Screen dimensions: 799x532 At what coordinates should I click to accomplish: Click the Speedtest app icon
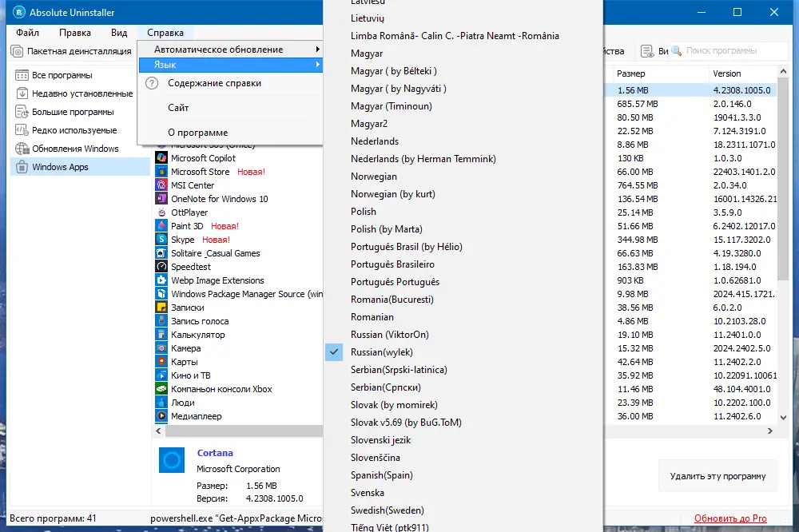161,267
